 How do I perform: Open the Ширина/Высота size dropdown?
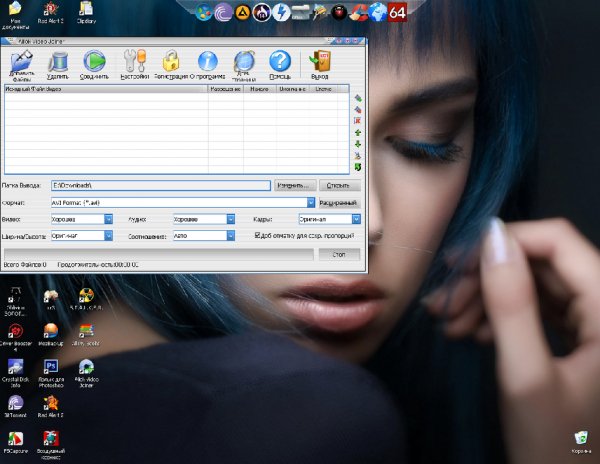tap(109, 236)
